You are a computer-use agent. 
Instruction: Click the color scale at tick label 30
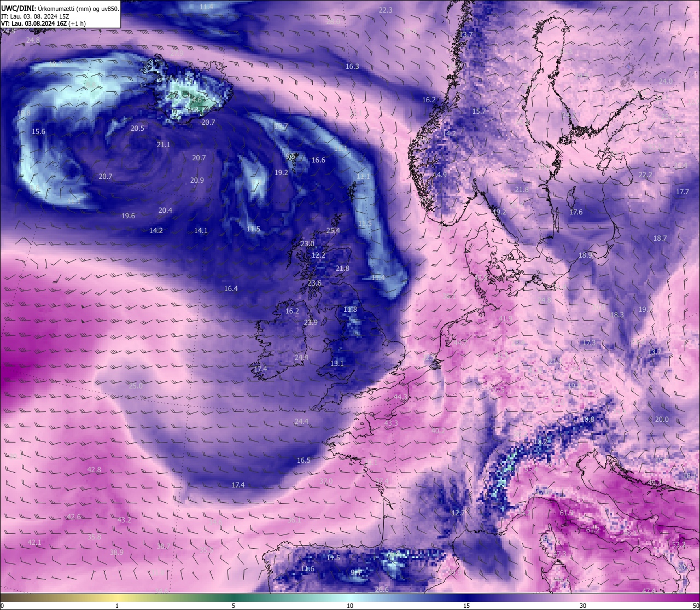[583, 605]
